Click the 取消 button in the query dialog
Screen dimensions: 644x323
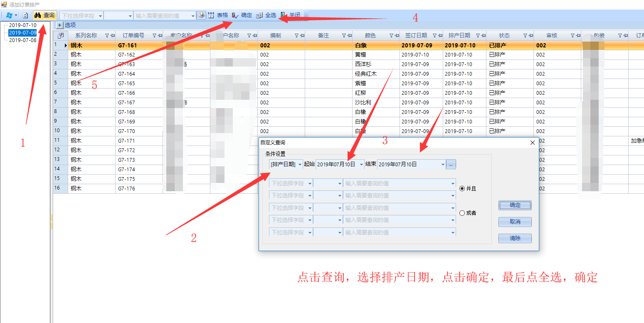point(515,222)
